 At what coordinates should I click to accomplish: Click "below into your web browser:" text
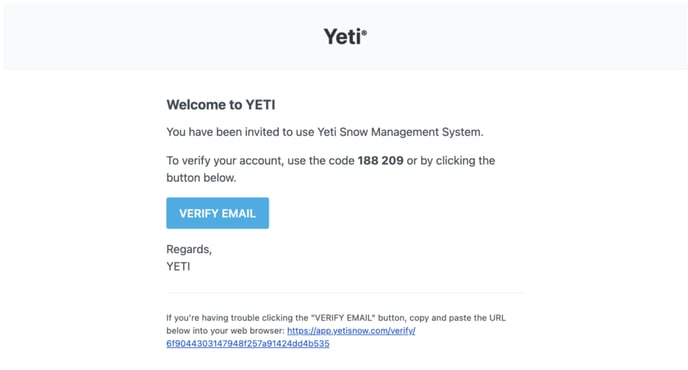(226, 330)
